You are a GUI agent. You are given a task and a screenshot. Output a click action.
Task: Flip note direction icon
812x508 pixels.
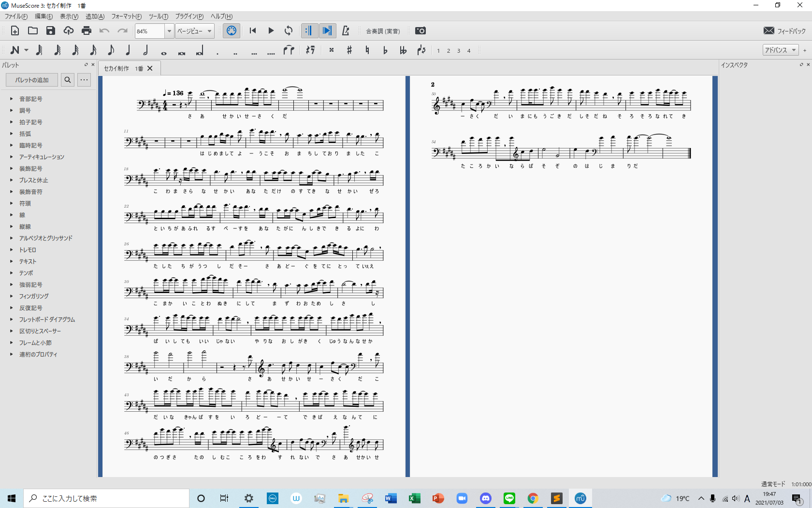pos(421,50)
